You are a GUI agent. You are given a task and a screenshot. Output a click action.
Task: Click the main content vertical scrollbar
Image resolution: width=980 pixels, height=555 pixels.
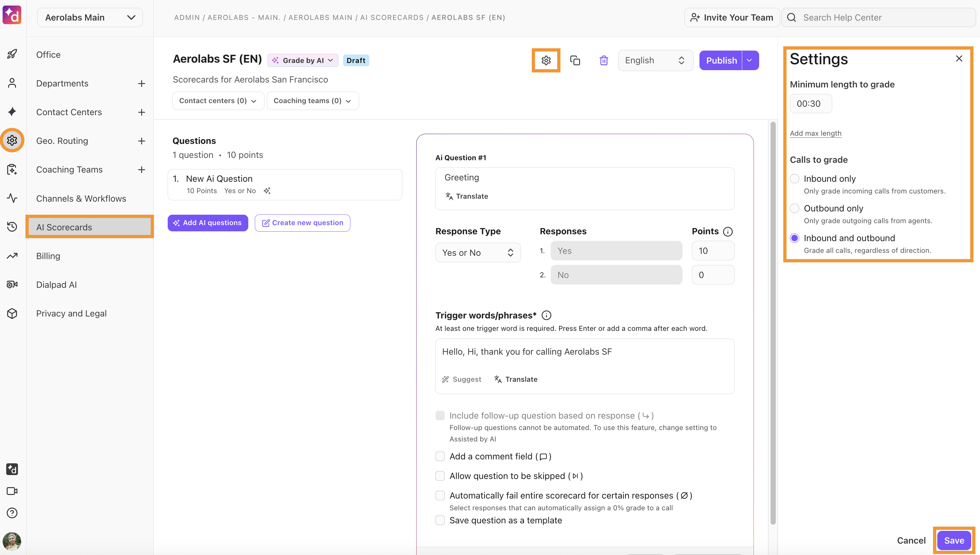[x=773, y=323]
